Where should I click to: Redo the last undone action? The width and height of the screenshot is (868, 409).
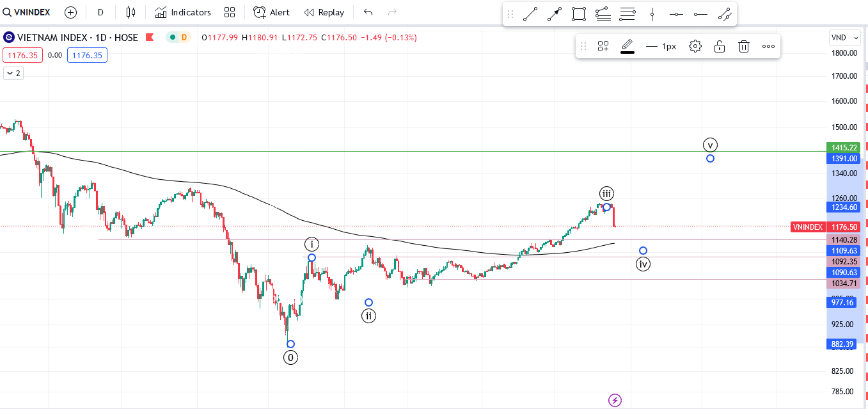tap(392, 12)
